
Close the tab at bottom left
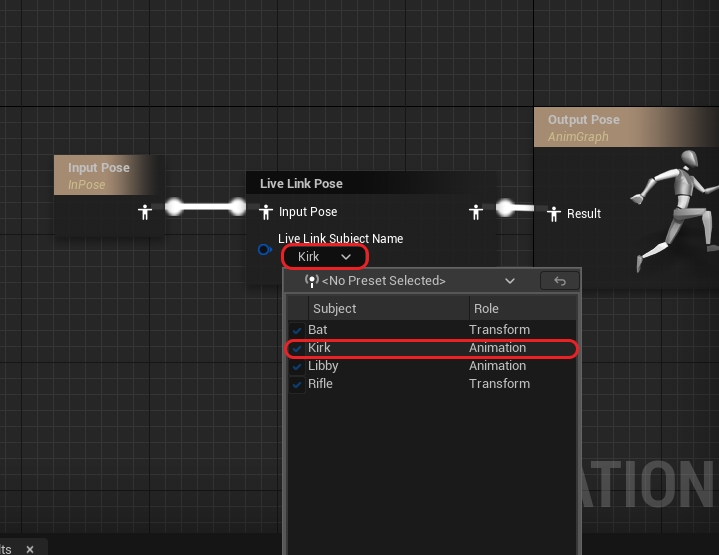tap(30, 549)
